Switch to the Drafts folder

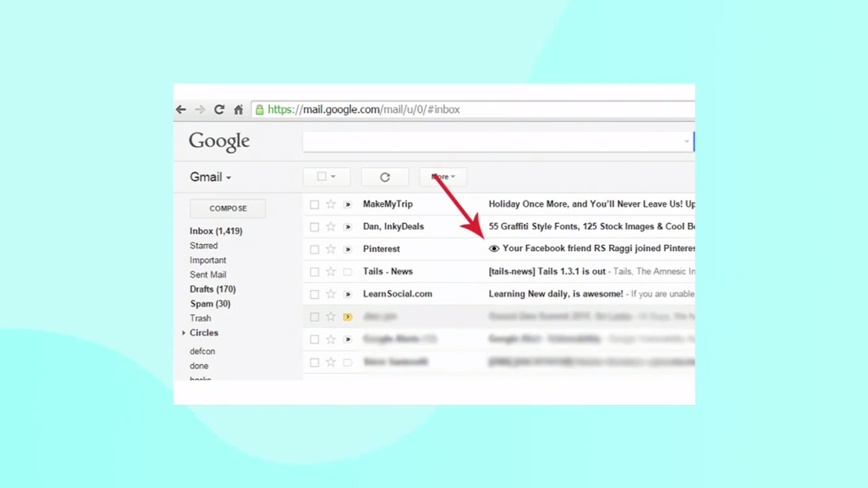coord(212,289)
